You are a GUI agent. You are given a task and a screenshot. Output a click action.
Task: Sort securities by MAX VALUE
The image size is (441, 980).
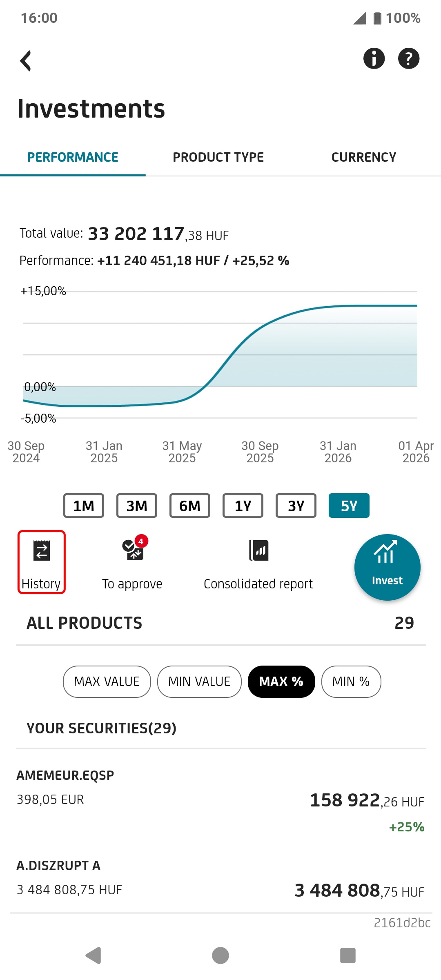(x=107, y=682)
